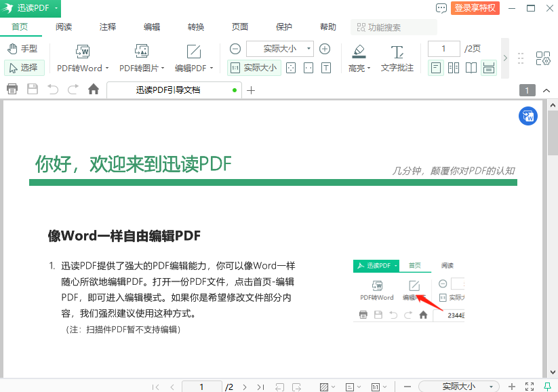The height and width of the screenshot is (392, 558).
Task: Go to next page in bottom bar
Action: [x=245, y=387]
